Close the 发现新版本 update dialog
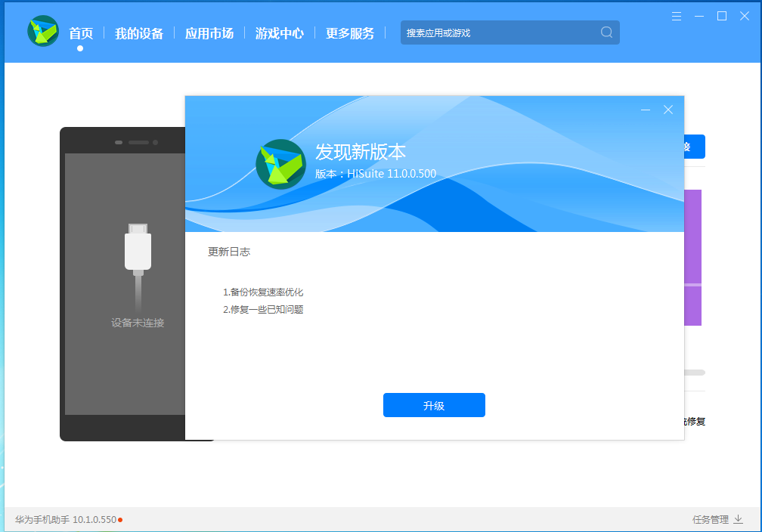 click(668, 110)
